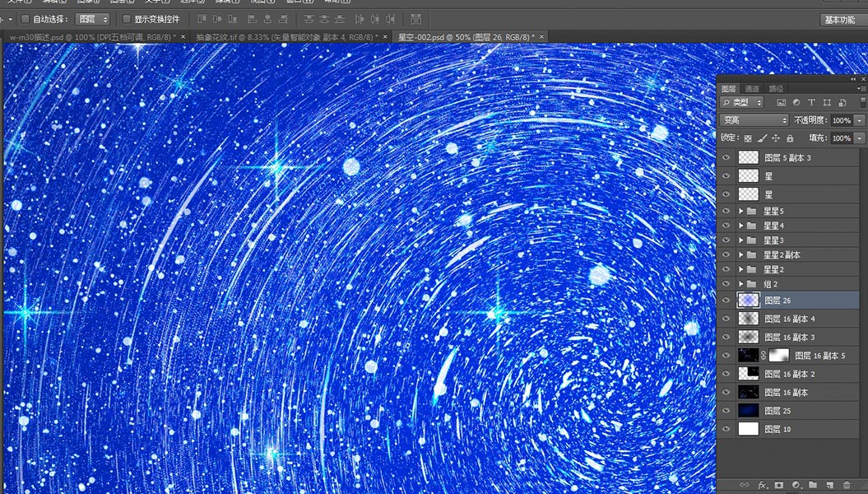868x494 pixels.
Task: Create a new group folder icon
Action: (x=813, y=485)
